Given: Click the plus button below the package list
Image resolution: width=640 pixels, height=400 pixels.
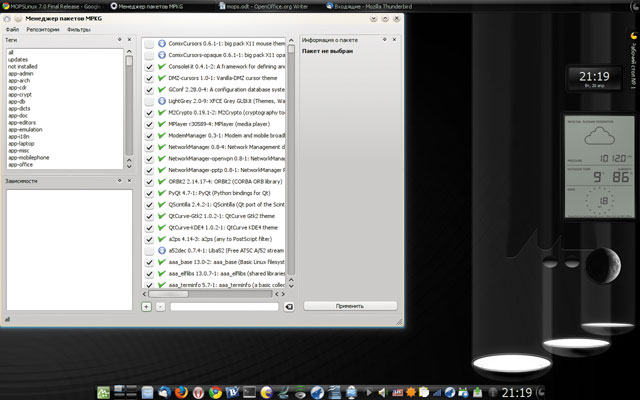Looking at the screenshot, I should click(147, 307).
